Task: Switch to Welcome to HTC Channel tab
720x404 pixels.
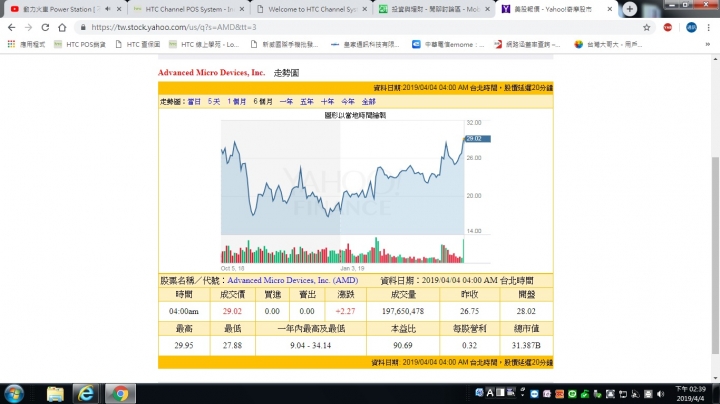Action: tap(312, 9)
